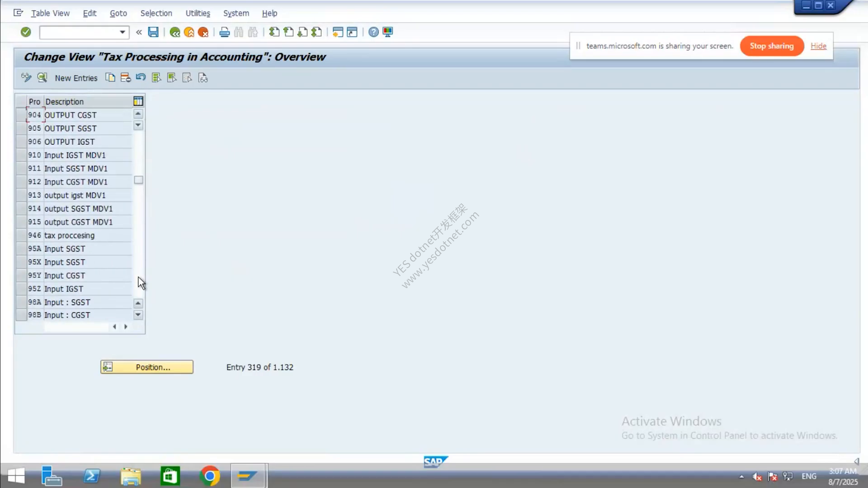Click the vertical scrollbar thumb in table

[139, 180]
